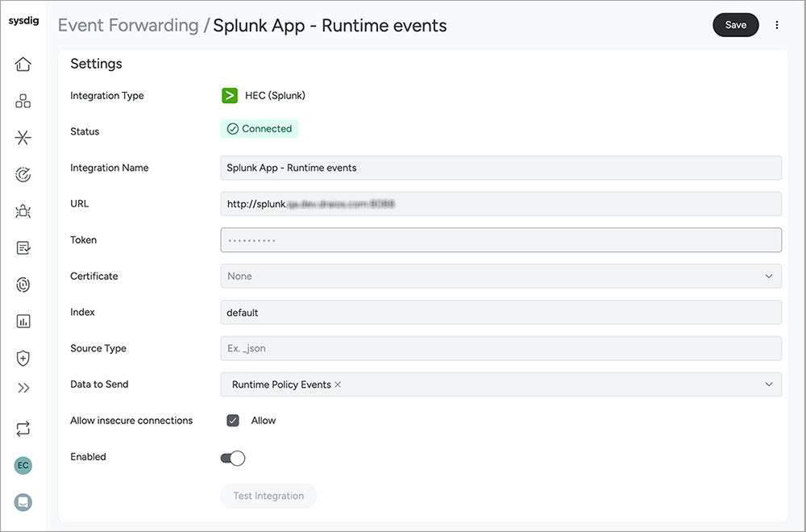Open the three-dot more options menu
Viewport: 806px width, 532px height.
tap(777, 25)
